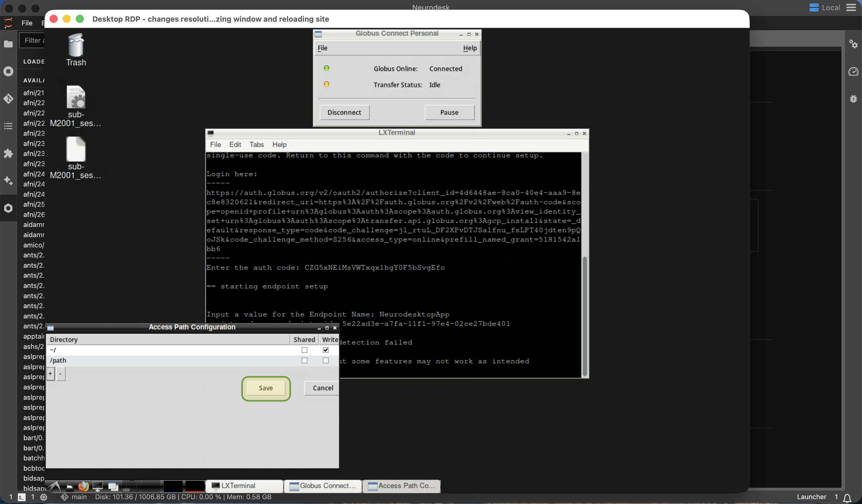
Task: Click the kernel chip icon in status bar
Action: [x=43, y=497]
